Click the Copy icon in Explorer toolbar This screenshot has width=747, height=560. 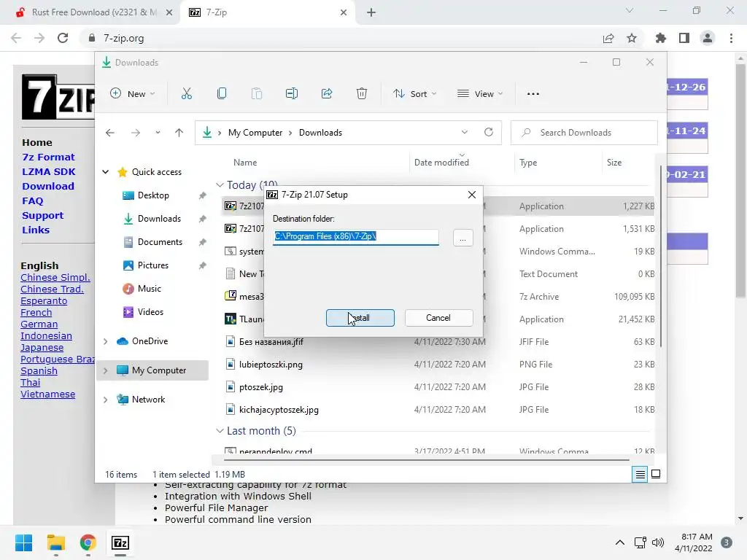[222, 94]
